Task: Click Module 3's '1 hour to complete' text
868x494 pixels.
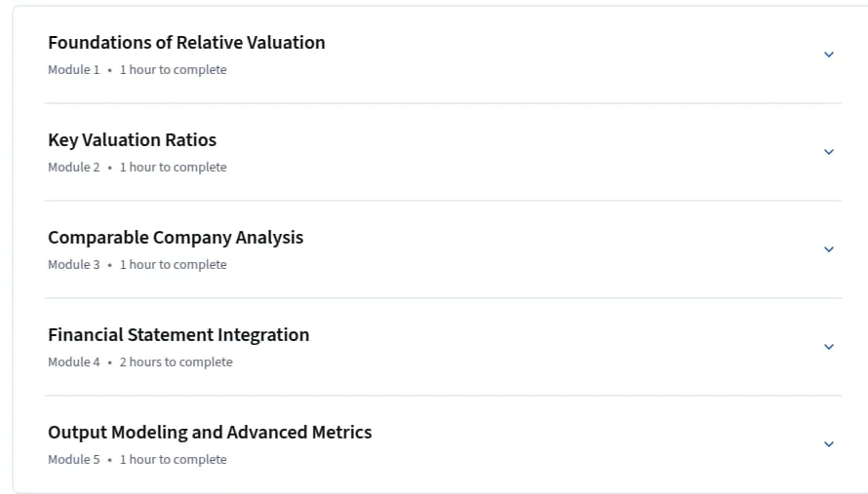Action: 174,264
